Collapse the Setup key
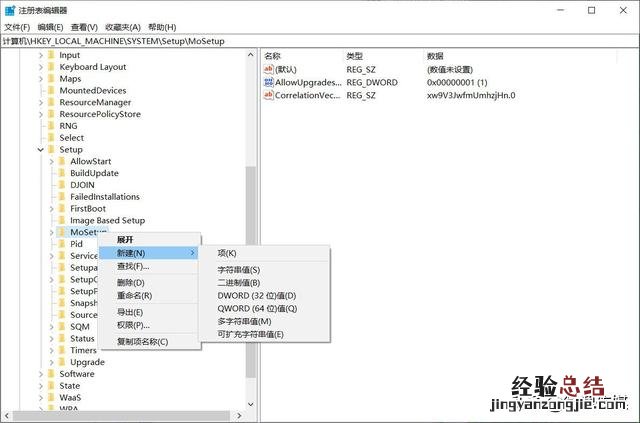This screenshot has height=423, width=640. (40, 150)
